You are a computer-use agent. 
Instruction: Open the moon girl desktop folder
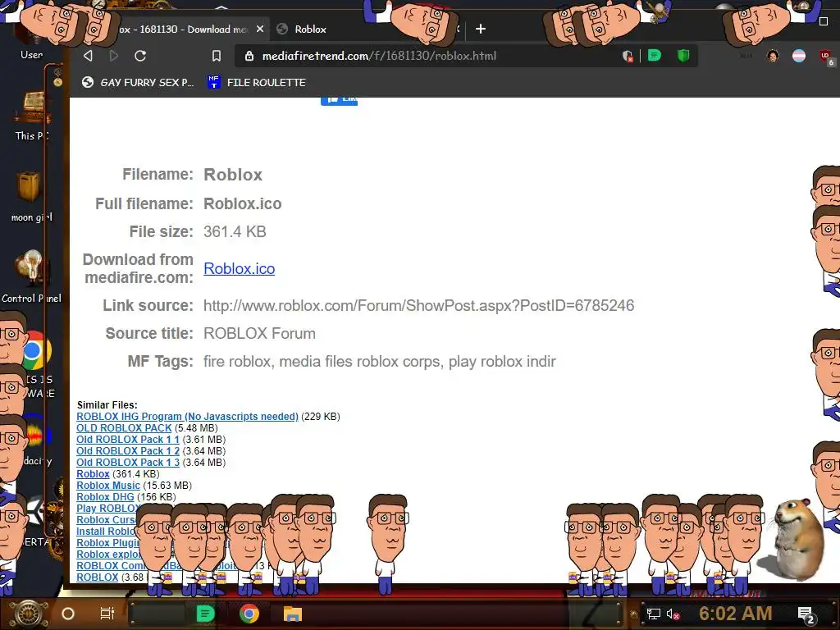(32, 196)
